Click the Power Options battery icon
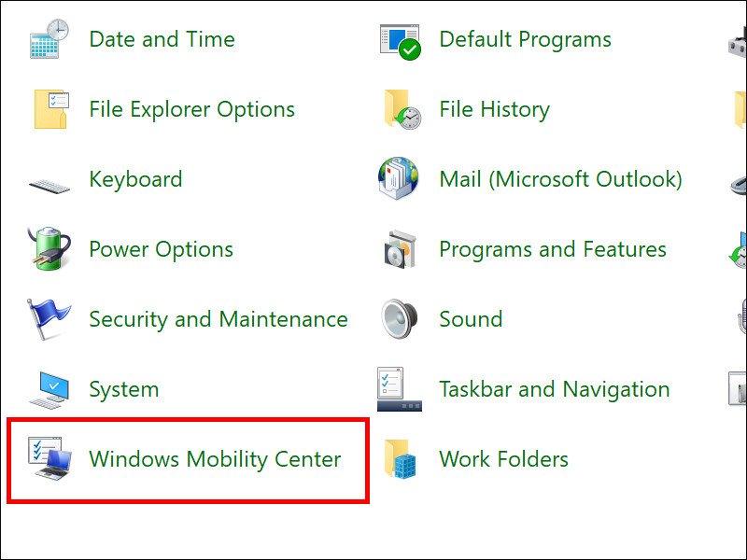Screen dimensions: 747x560 click(49, 249)
